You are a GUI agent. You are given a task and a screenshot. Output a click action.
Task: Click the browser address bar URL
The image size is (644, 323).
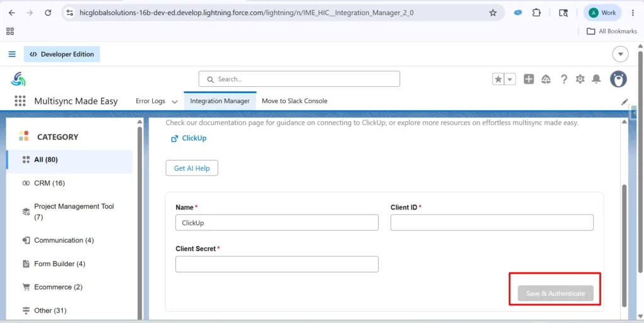tap(247, 13)
